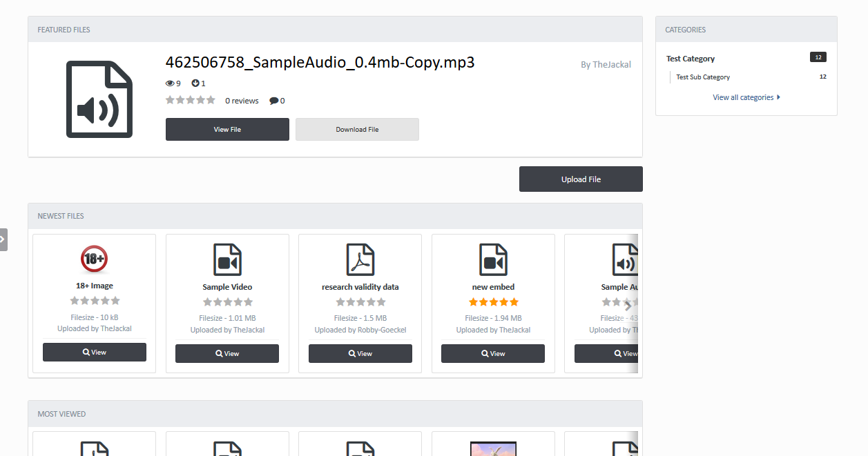The image size is (868, 456).
Task: Click the 18+ Image title link
Action: [95, 286]
